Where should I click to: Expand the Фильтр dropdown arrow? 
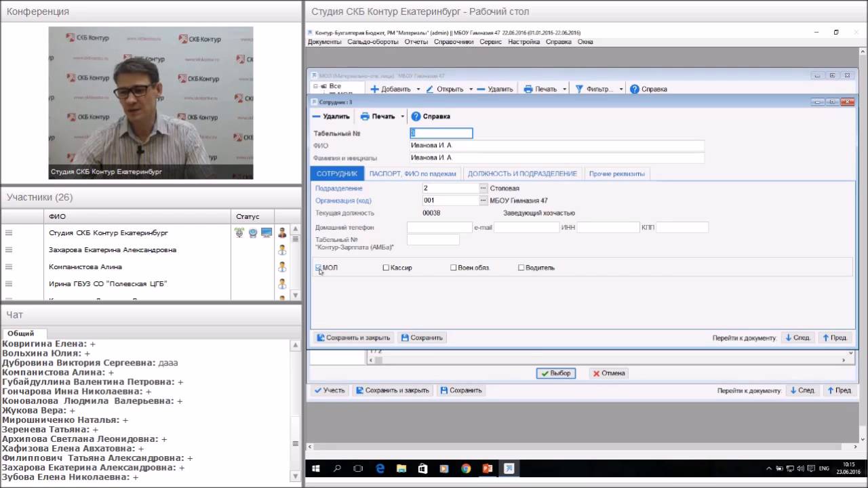[621, 89]
